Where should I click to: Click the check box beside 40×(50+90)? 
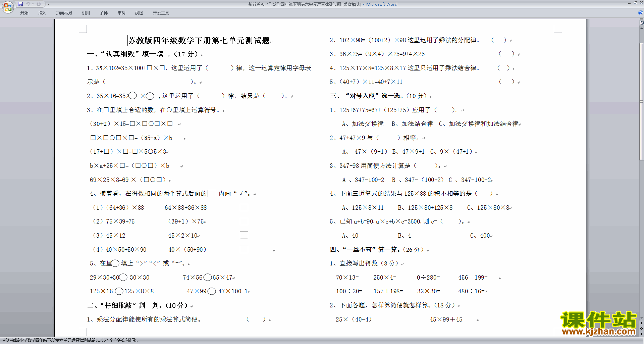point(244,249)
